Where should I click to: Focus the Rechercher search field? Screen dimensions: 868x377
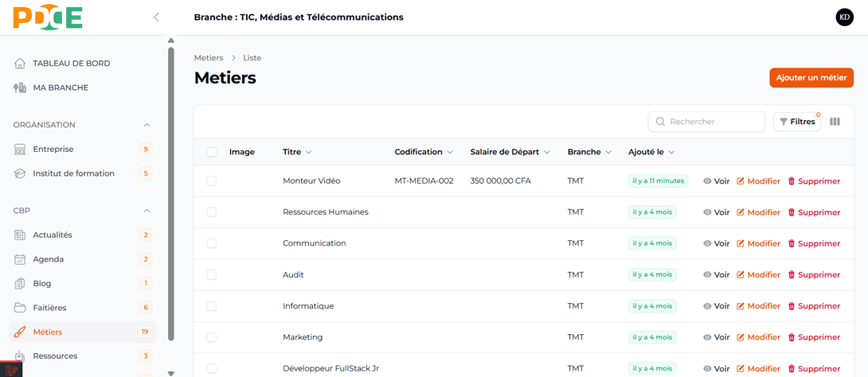(x=706, y=122)
